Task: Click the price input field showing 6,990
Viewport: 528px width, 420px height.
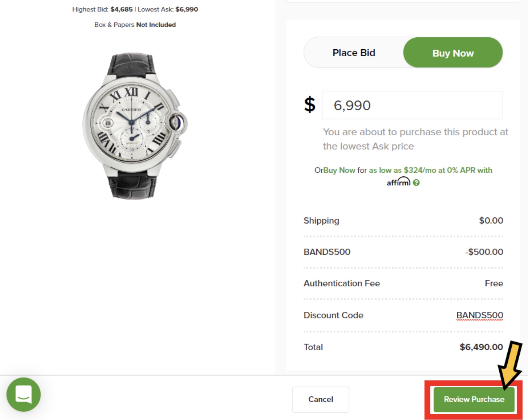Action: click(412, 105)
